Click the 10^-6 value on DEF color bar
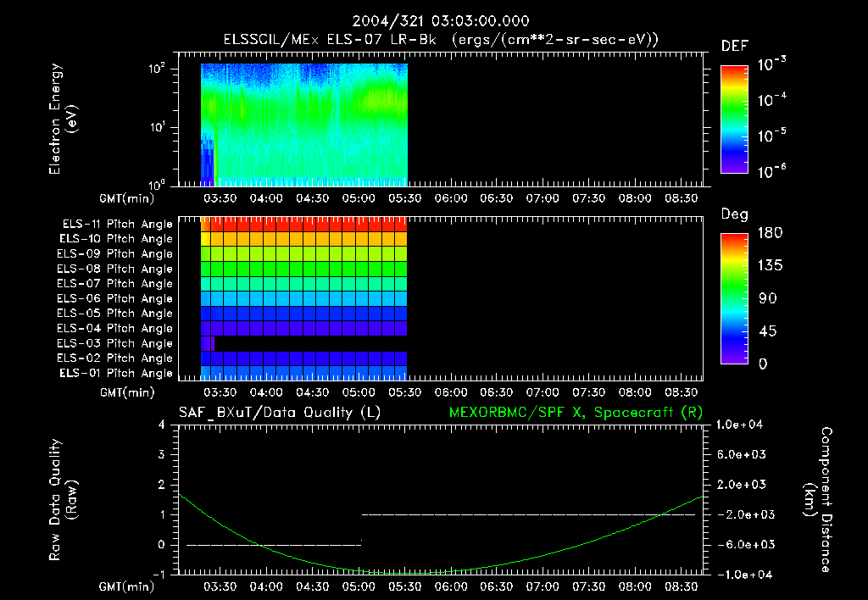 (771, 171)
